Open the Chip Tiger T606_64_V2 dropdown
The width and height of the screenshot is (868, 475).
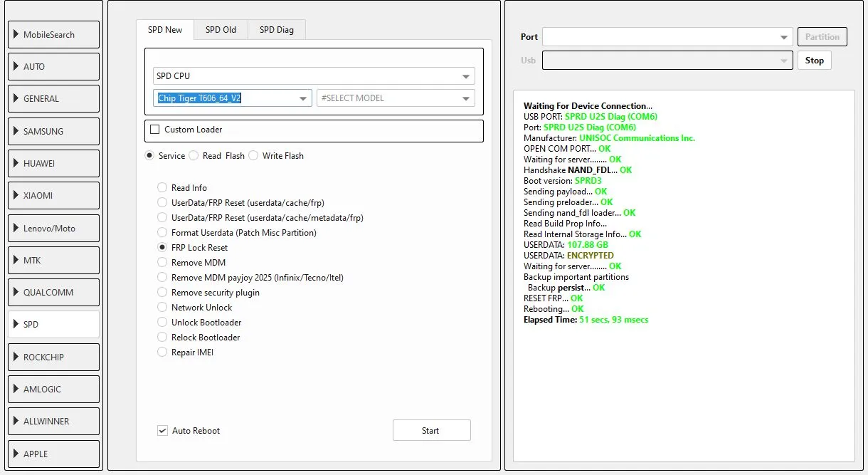pos(232,98)
